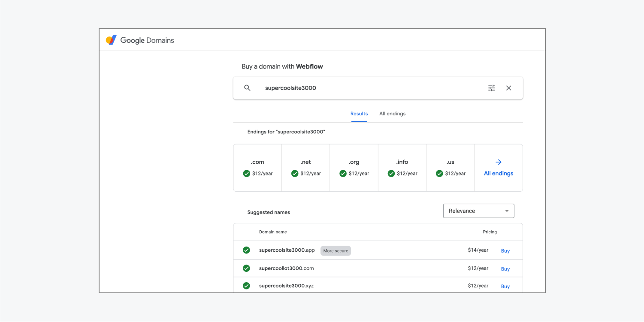Screen dimensions: 644x322
Task: Click the Suggested names heading
Action: [269, 212]
